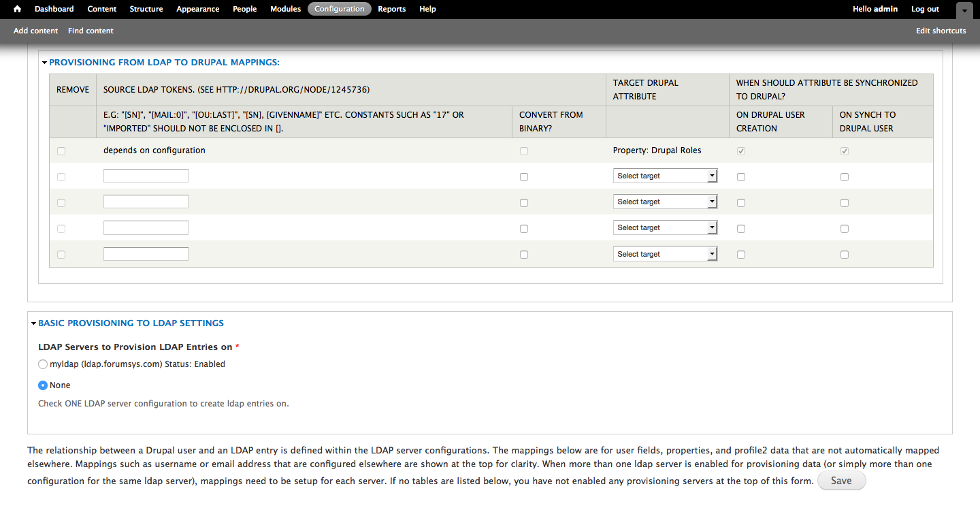Enable On Drupal user creation in first empty row

point(741,177)
